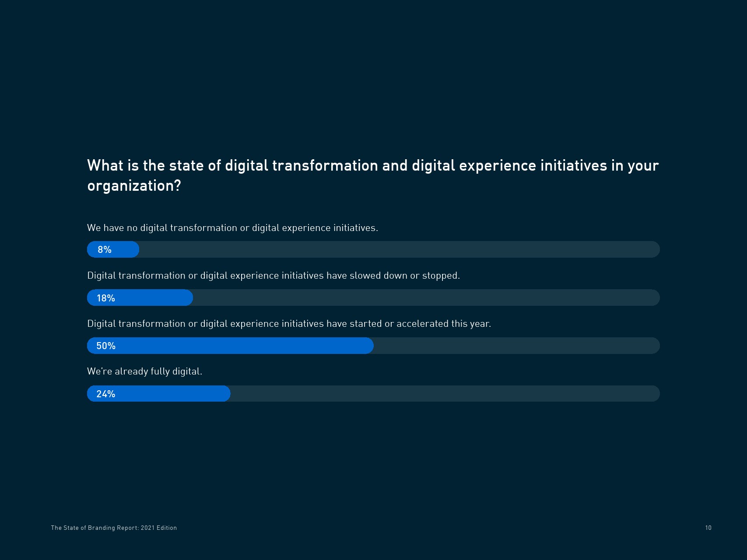This screenshot has height=560, width=747.
Task: Click the page number 10
Action: tap(708, 528)
